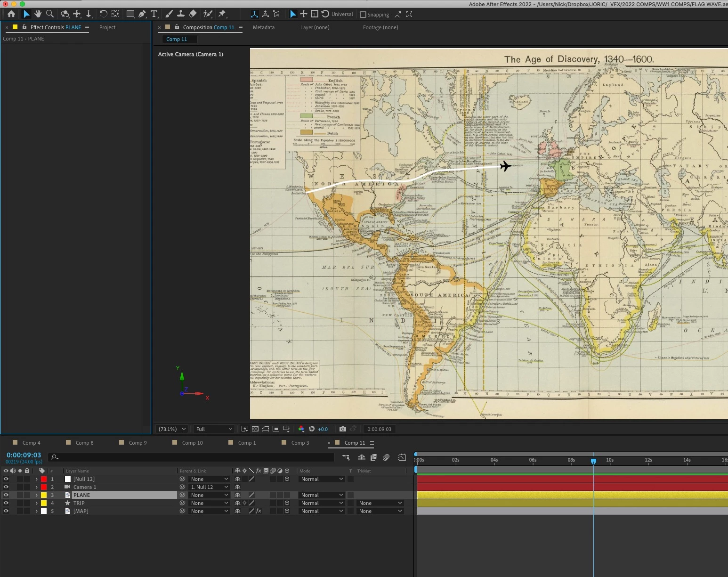Go to the Home screen icon
The image size is (728, 577).
click(x=11, y=14)
